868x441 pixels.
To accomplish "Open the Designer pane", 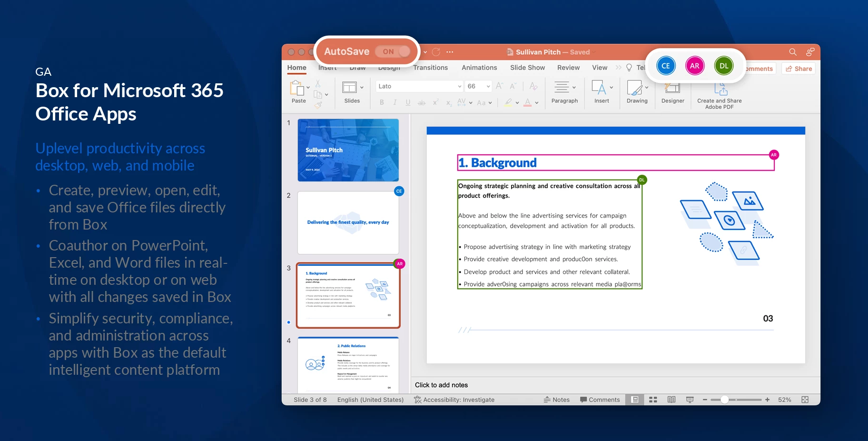I will (x=672, y=92).
